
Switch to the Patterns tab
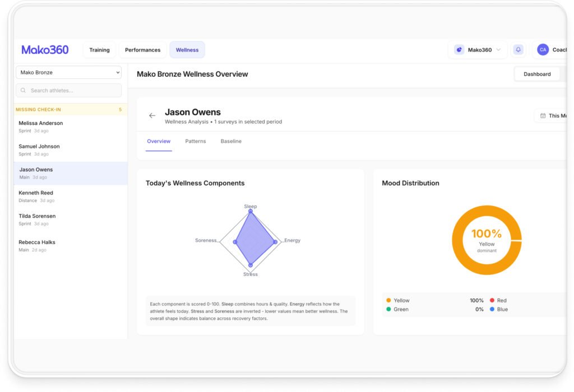coord(196,142)
